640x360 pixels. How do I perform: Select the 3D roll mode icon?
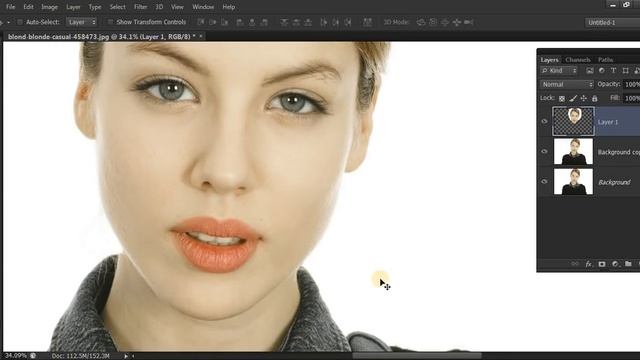pos(433,22)
